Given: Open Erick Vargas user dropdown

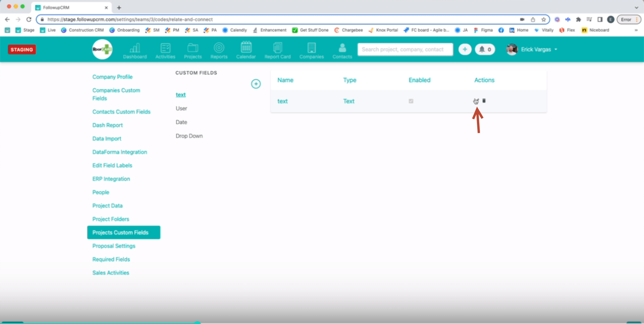Looking at the screenshot, I should 532,49.
